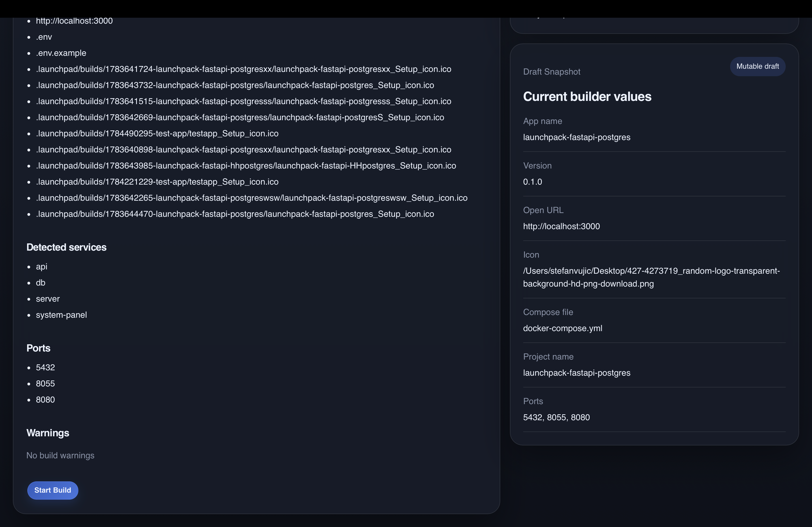Select the http://localhost:3000 list entry
The height and width of the screenshot is (527, 812).
[x=74, y=21]
